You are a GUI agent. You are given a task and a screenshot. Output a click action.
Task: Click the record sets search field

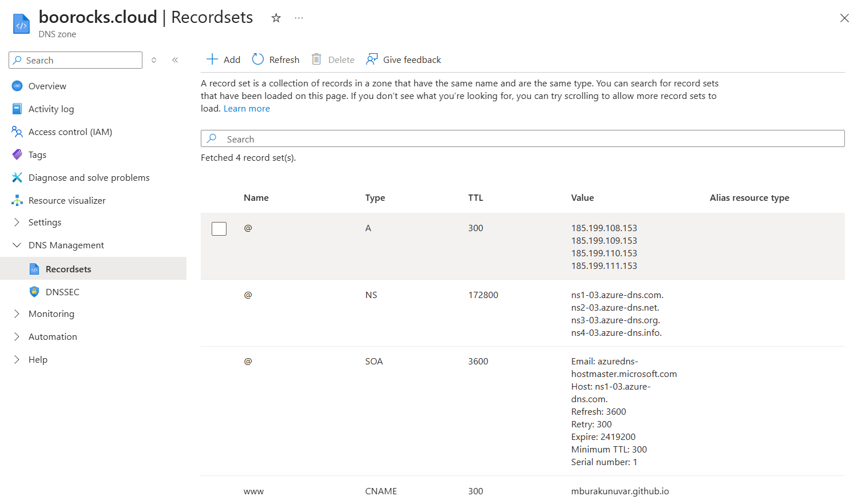[522, 139]
